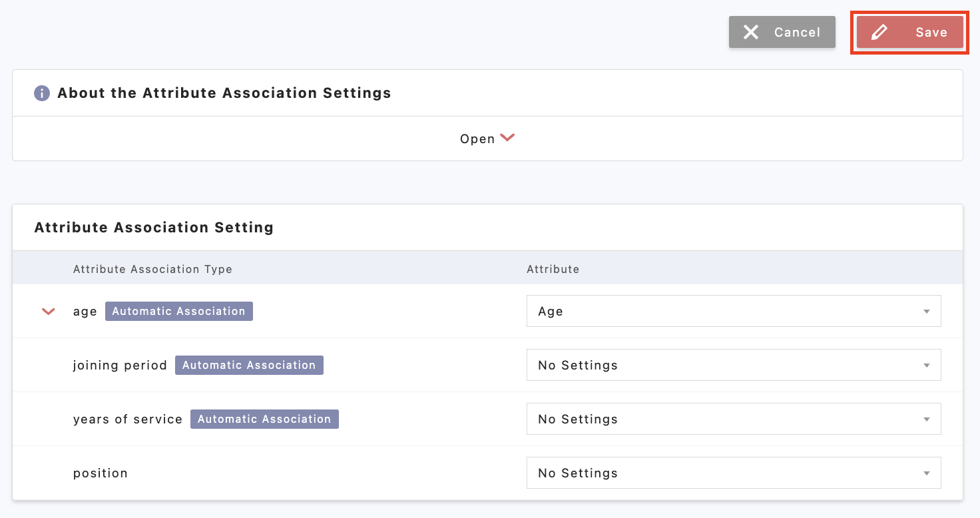Open the Age attribute dropdown
980x518 pixels.
point(733,312)
